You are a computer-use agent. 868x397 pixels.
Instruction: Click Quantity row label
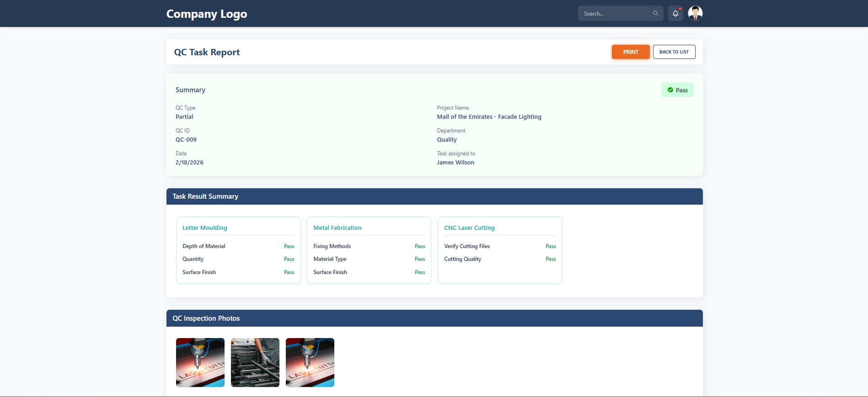[x=193, y=259]
